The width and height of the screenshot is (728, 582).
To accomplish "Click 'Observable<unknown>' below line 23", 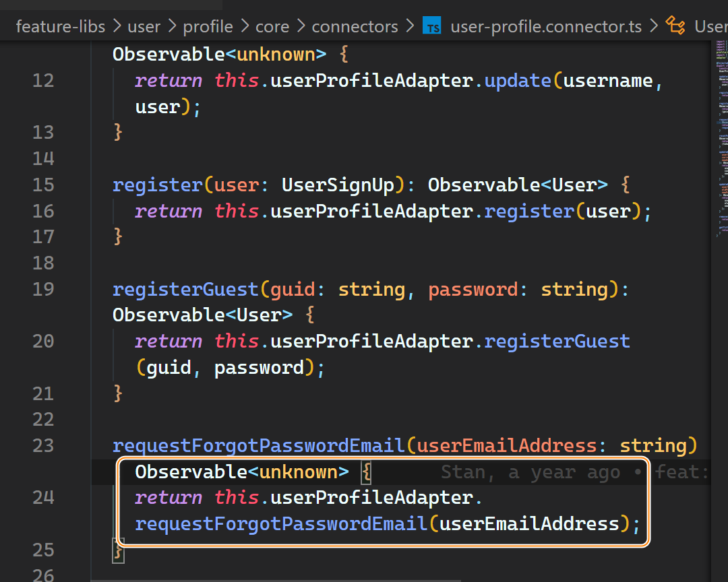I will 242,472.
